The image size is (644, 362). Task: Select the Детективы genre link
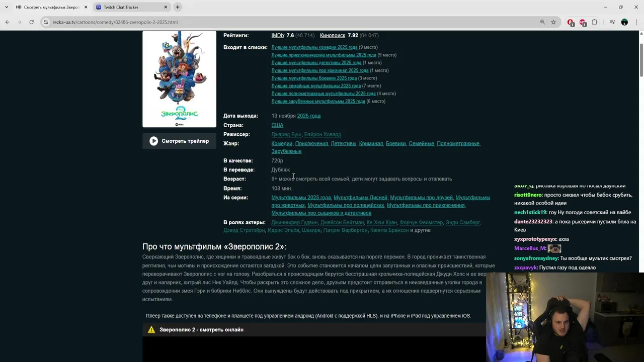coord(343,144)
